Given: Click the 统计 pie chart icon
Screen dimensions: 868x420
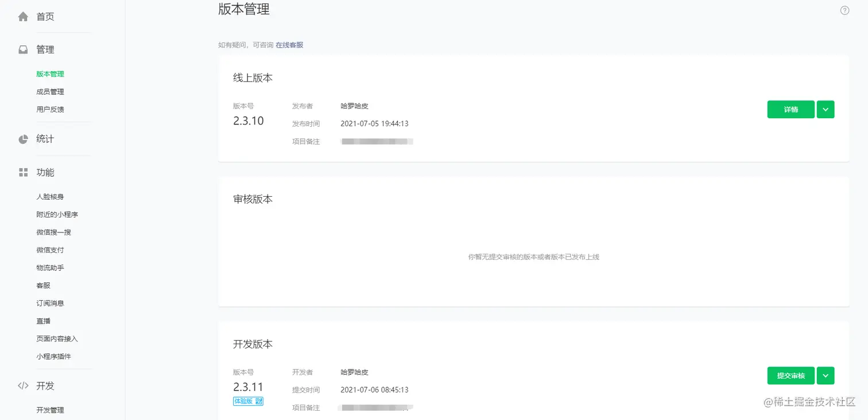Looking at the screenshot, I should coord(23,138).
